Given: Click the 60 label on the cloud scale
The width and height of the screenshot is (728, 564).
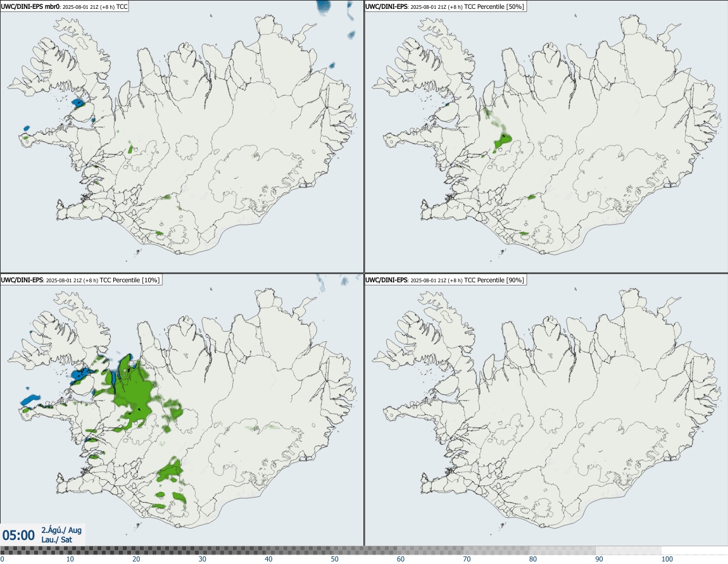Looking at the screenshot, I should [x=401, y=559].
